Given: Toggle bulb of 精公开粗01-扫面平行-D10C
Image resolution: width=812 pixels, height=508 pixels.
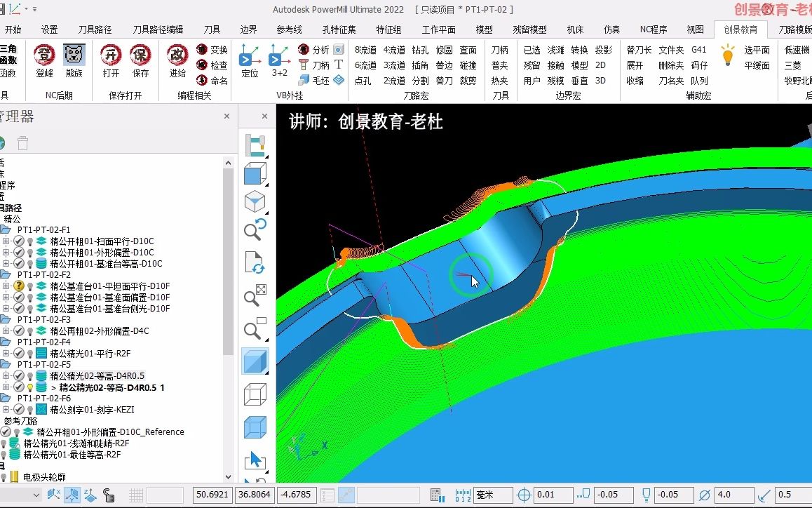Looking at the screenshot, I should [30, 241].
